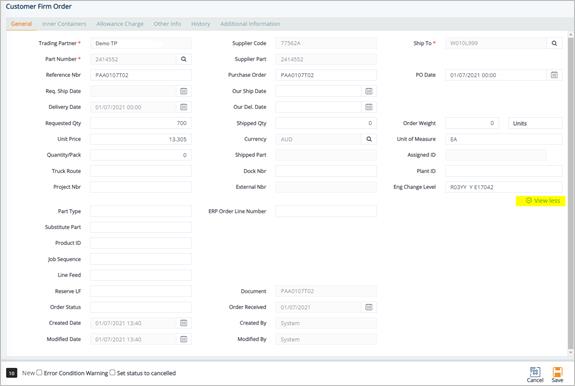Image resolution: width=575 pixels, height=386 pixels.
Task: Click the Substitute Part input field
Action: (x=141, y=227)
